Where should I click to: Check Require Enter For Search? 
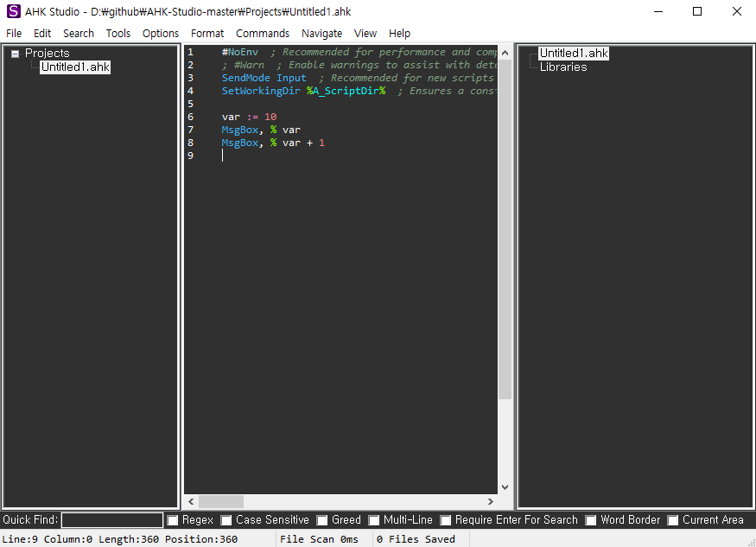pos(446,520)
